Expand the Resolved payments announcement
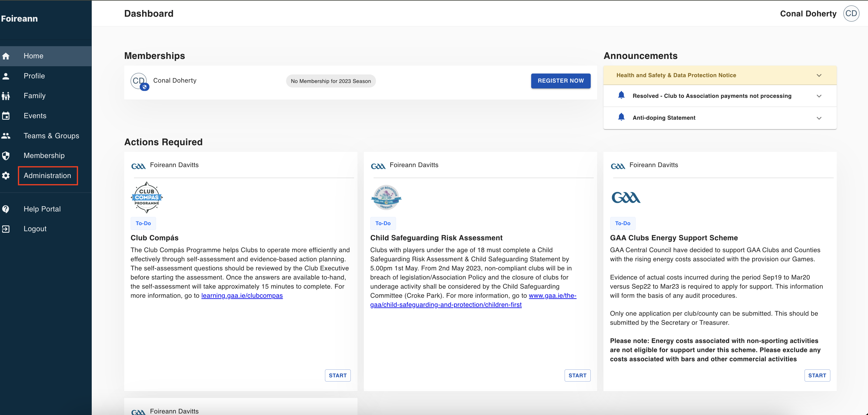 pyautogui.click(x=819, y=96)
